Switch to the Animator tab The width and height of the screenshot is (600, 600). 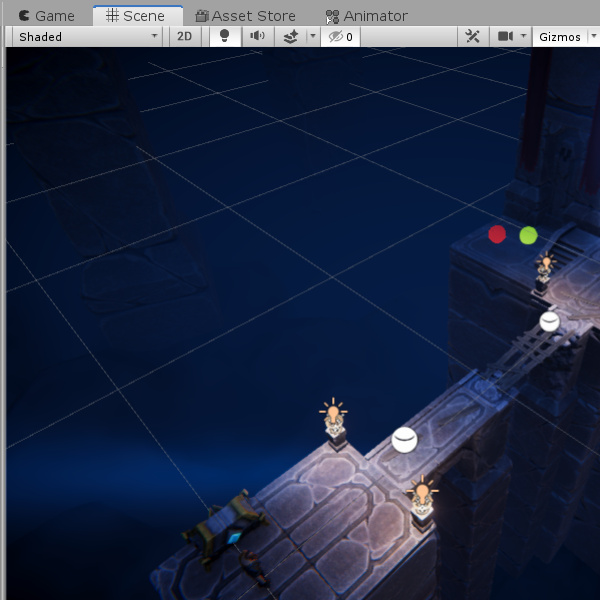(366, 16)
